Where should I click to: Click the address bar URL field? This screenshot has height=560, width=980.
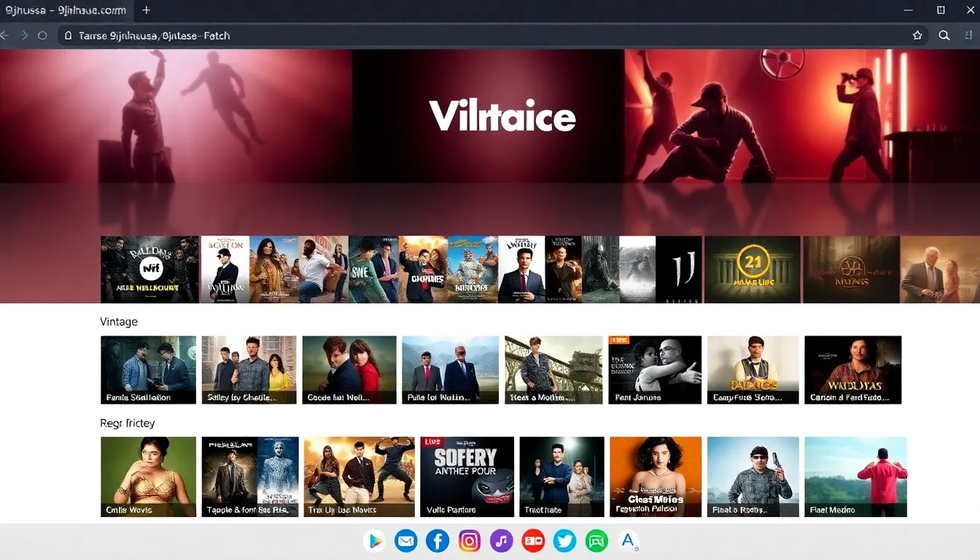437,35
